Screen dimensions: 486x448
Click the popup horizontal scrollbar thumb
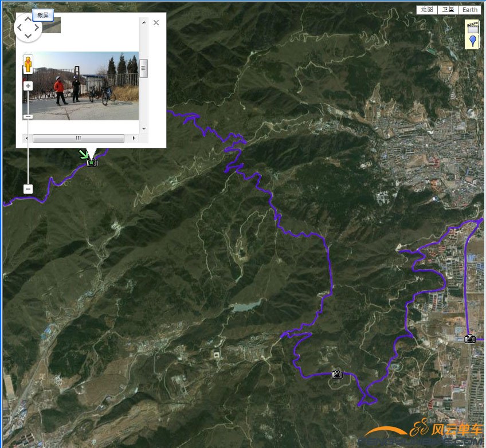[78, 138]
